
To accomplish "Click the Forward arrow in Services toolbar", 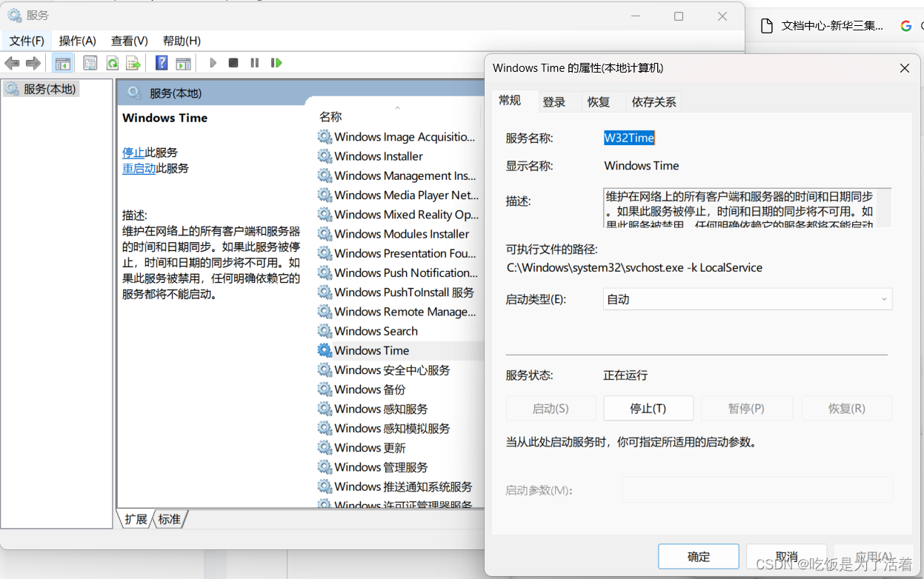I will pyautogui.click(x=33, y=63).
